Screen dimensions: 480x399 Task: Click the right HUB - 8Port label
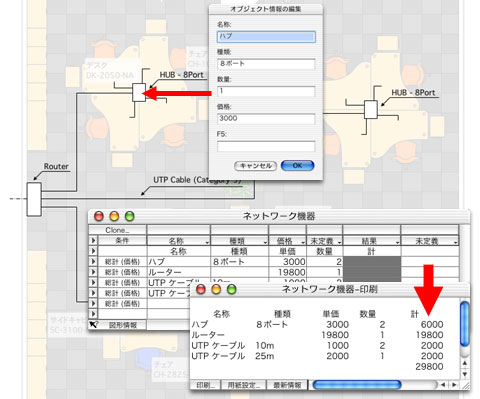pyautogui.click(x=413, y=93)
